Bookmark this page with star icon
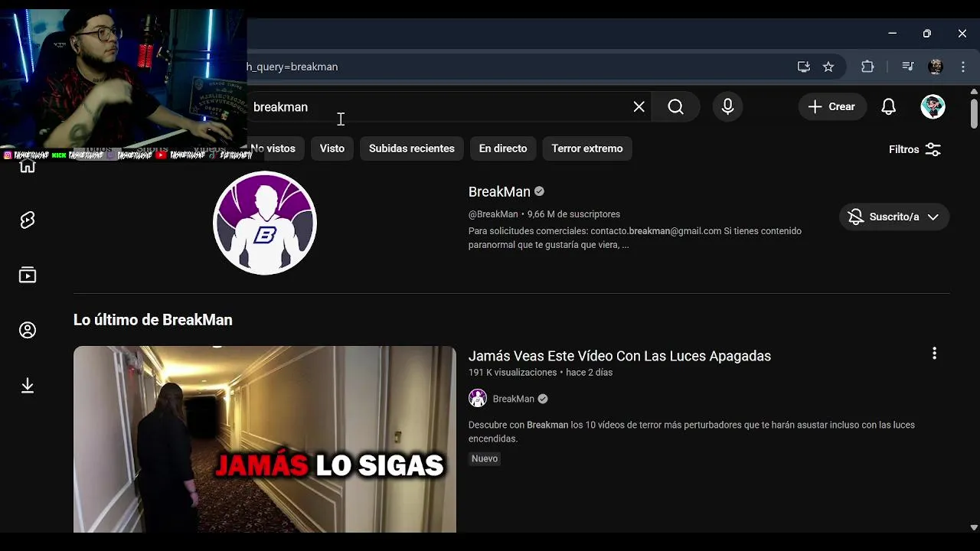The image size is (980, 551). (828, 67)
